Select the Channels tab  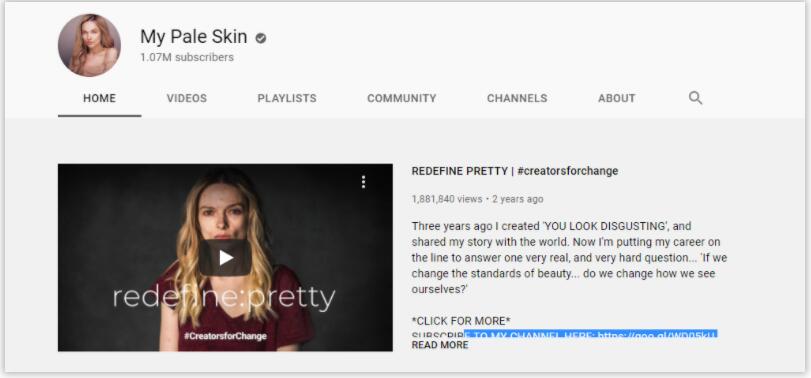(x=517, y=98)
